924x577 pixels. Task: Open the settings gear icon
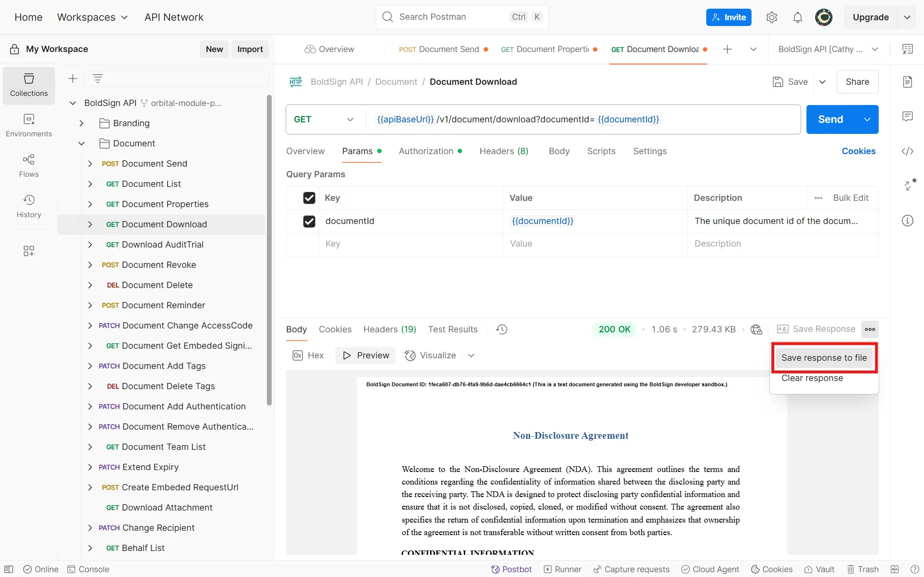click(x=772, y=17)
